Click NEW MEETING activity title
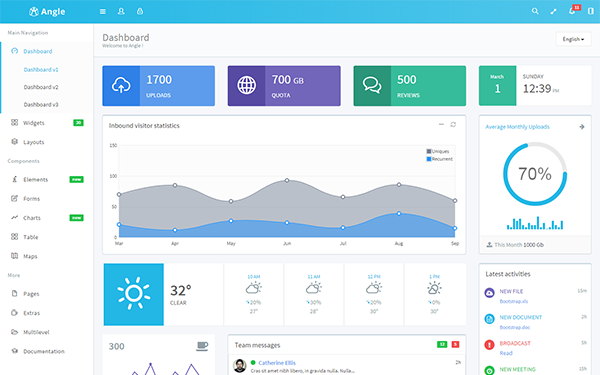This screenshot has height=375, width=600. click(517, 369)
